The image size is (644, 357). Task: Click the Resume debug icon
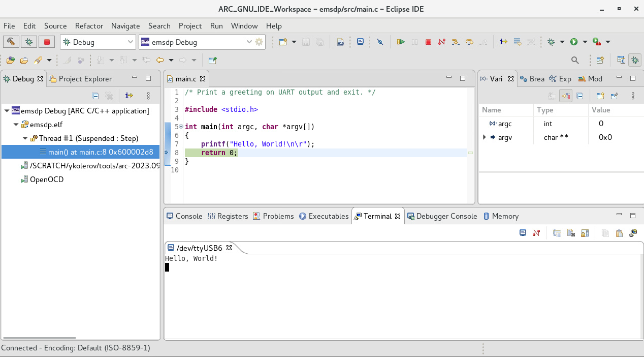[x=401, y=41]
